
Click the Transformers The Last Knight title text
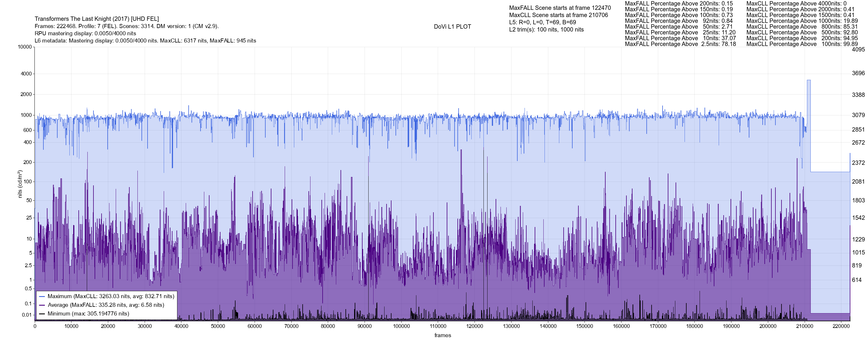point(97,19)
